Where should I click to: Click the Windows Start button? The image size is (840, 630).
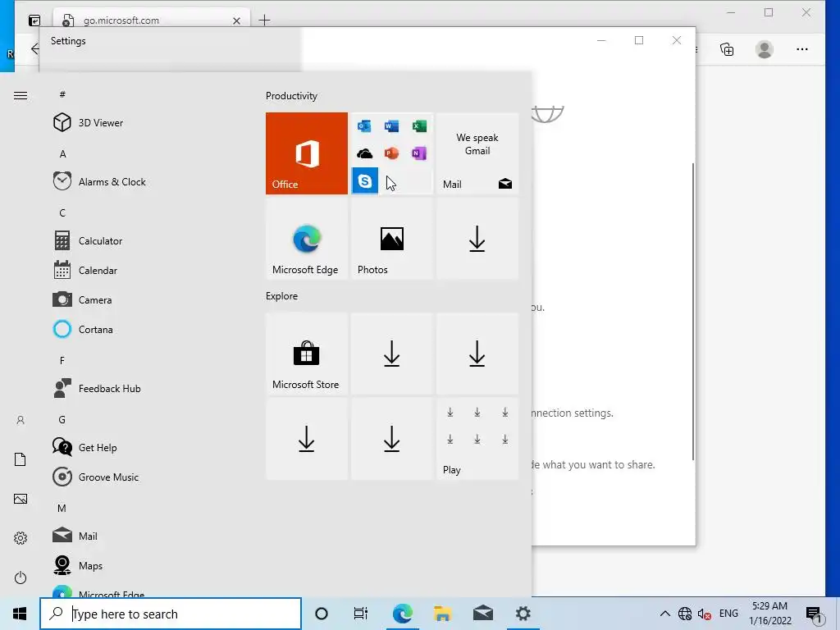point(20,614)
